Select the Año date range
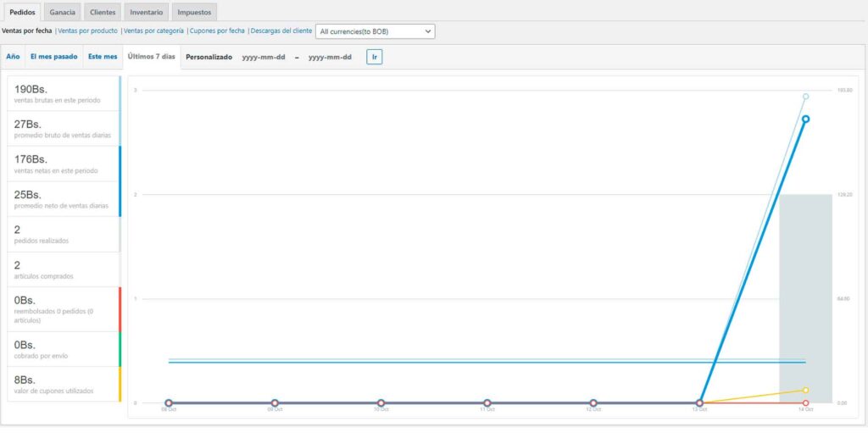Viewport: 868px width, 444px height. [13, 57]
